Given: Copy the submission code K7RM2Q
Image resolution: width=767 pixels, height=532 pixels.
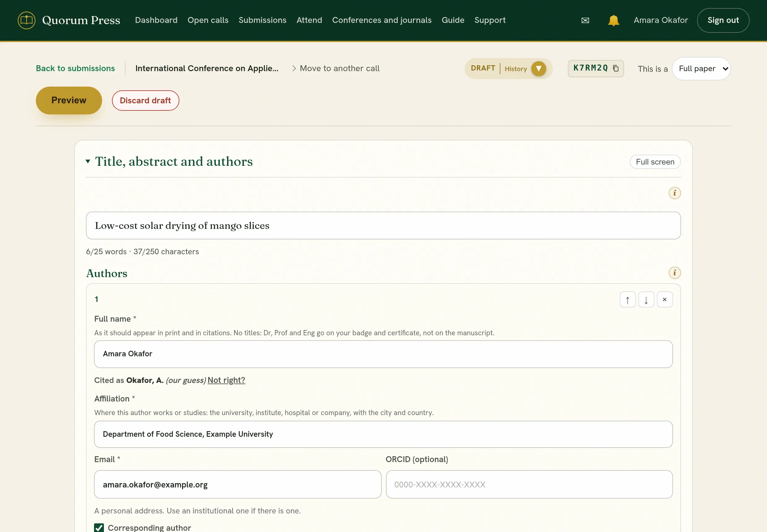Looking at the screenshot, I should click(616, 68).
